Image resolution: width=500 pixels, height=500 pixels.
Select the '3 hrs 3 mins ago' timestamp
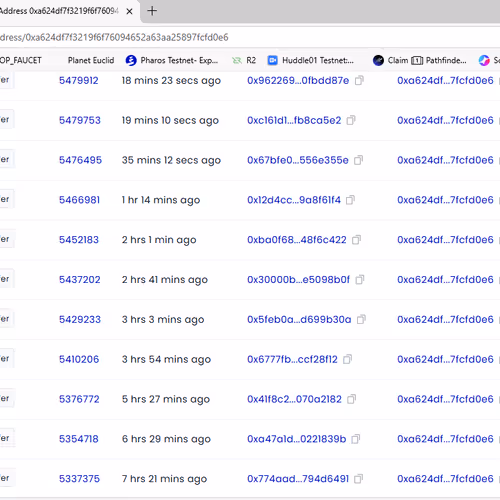[163, 320]
